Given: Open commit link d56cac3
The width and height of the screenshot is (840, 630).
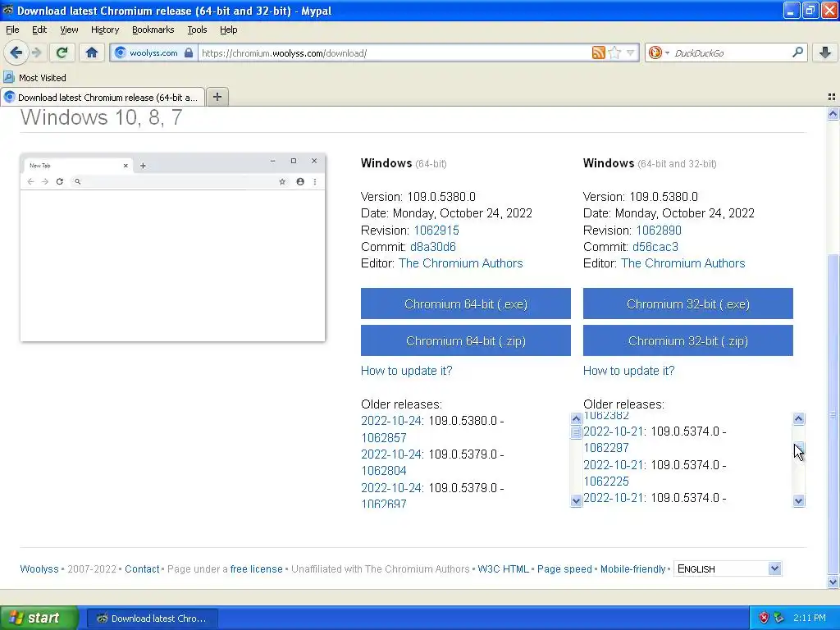Looking at the screenshot, I should 655,247.
